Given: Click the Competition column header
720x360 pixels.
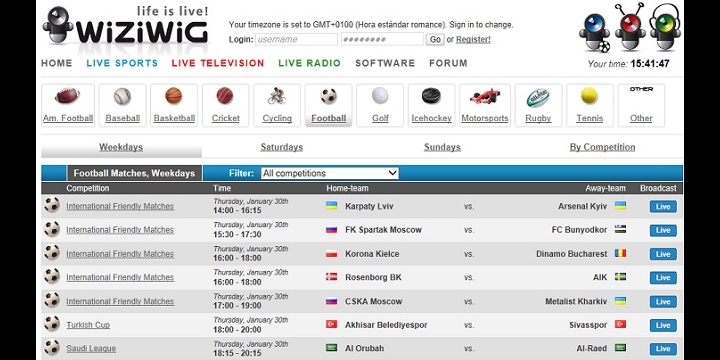Looking at the screenshot, I should tap(88, 188).
